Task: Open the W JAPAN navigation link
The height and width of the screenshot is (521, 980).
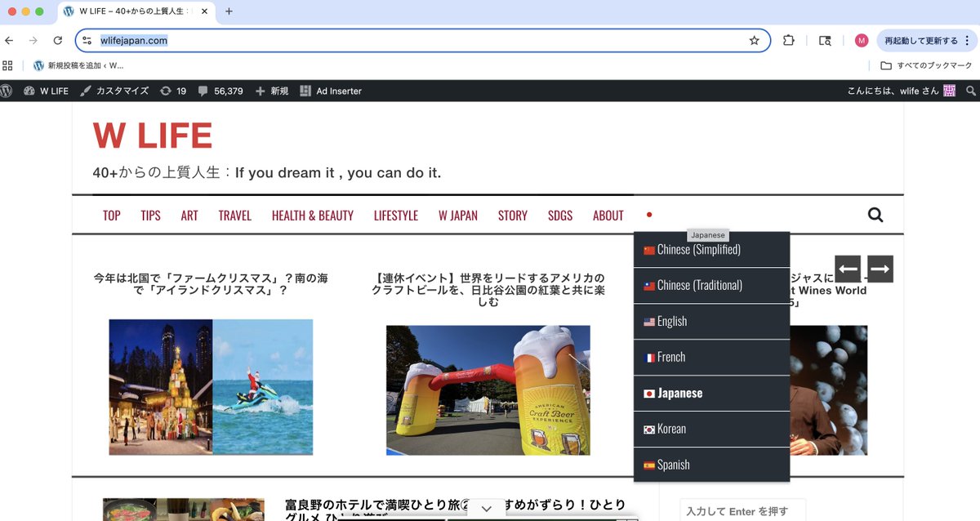Action: click(x=458, y=216)
